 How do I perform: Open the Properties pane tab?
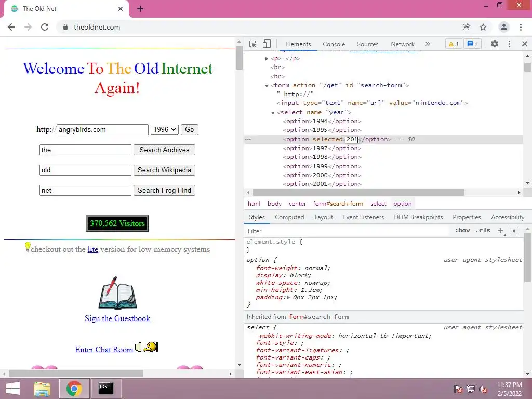tap(467, 217)
